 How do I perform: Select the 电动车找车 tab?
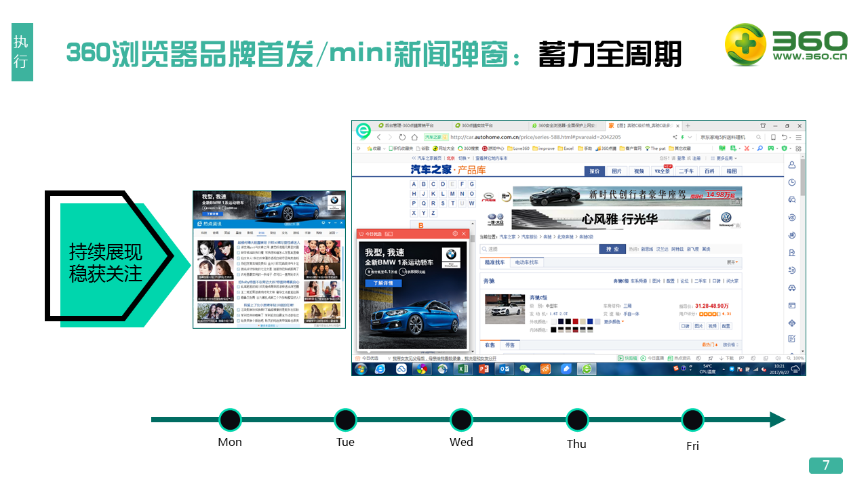coord(527,262)
